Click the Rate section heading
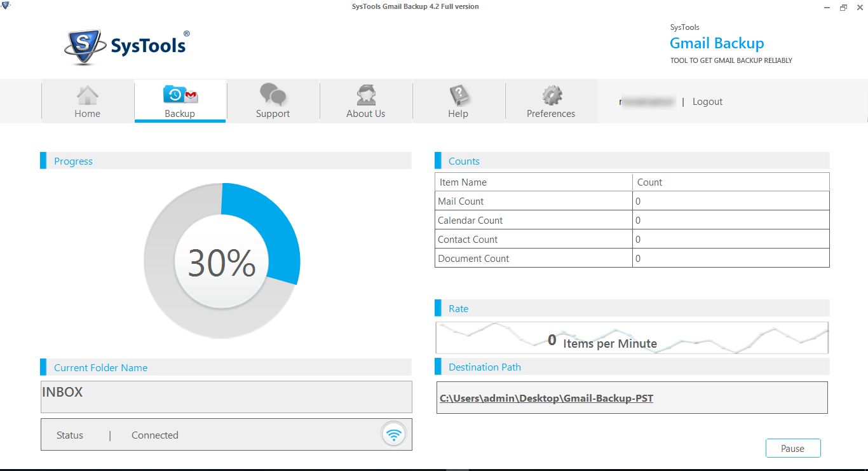Viewport: 868px width, 471px height. [x=458, y=309]
